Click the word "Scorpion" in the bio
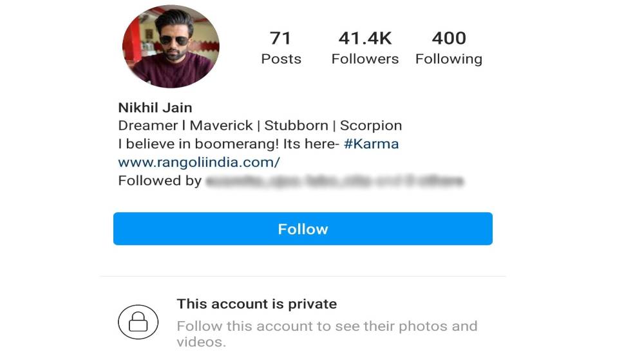The width and height of the screenshot is (644, 363). click(371, 126)
